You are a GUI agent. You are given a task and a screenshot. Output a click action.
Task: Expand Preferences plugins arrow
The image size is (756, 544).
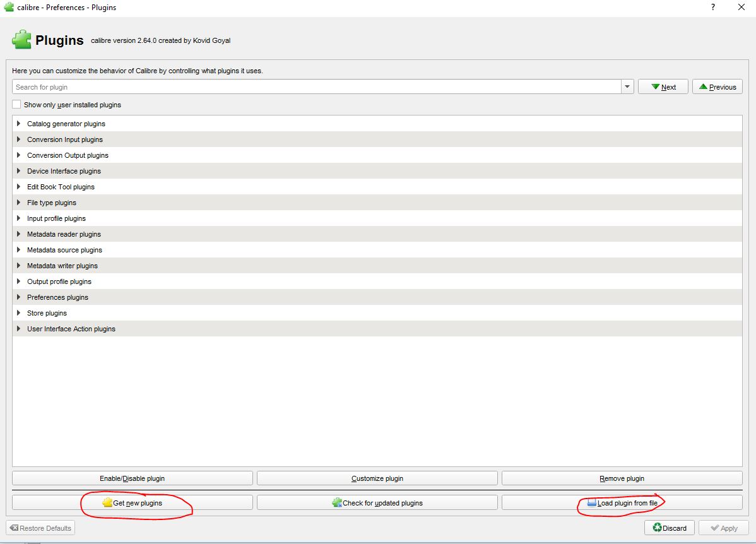tap(18, 297)
